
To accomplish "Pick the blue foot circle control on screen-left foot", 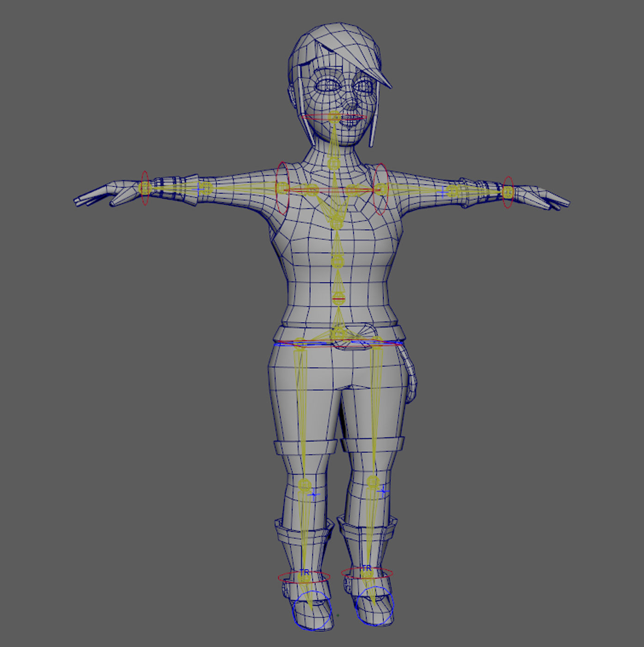I will coord(313,610).
